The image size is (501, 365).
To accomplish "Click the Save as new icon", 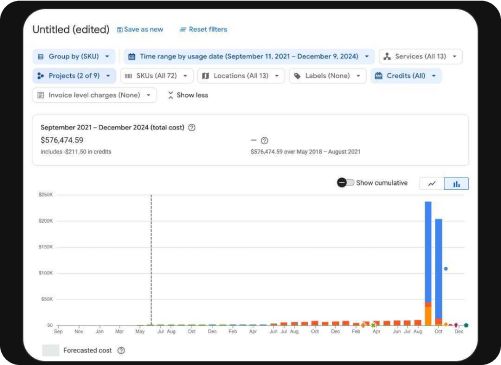I will click(120, 30).
